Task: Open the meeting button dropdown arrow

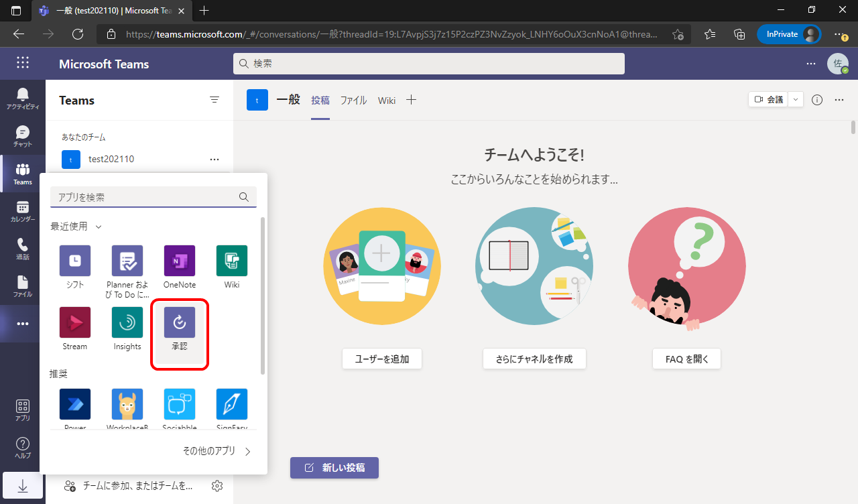Action: pos(796,100)
